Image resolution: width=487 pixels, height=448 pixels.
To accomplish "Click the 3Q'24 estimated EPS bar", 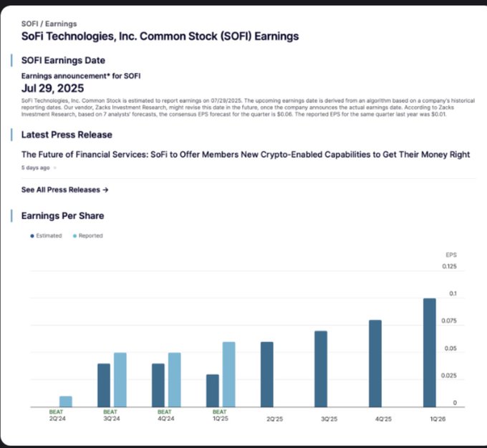I will coord(104,385).
